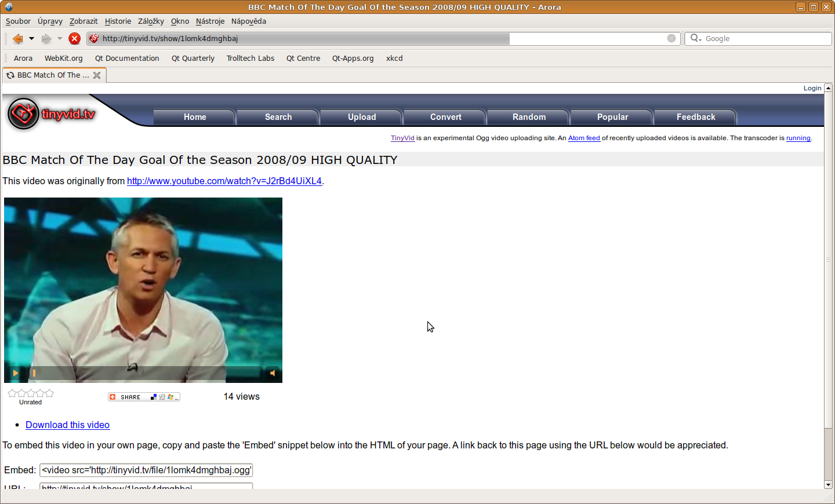Open the Qt Documentation bookmark
Image resolution: width=835 pixels, height=504 pixels.
(x=127, y=59)
